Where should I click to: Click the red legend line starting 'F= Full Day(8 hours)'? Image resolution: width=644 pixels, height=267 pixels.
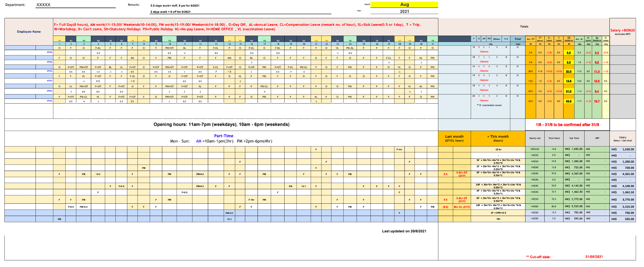[x=237, y=25]
